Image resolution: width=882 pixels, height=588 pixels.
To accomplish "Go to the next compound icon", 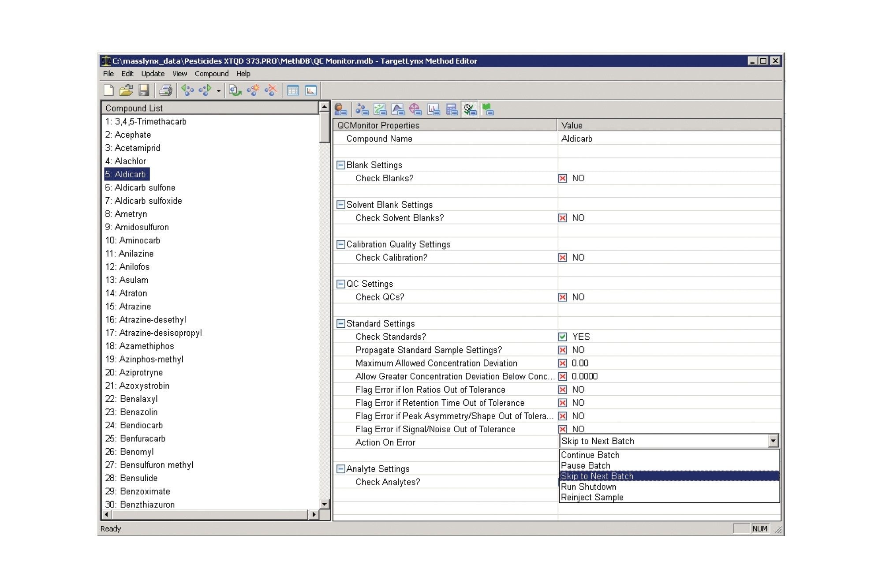I will point(205,90).
